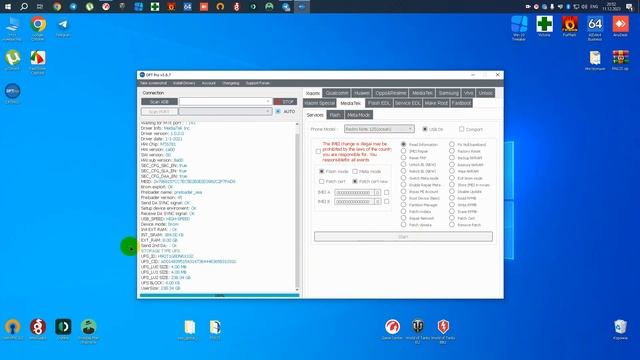Click the red STOP button
Image resolution: width=640 pixels, height=360 pixels.
pyautogui.click(x=285, y=101)
